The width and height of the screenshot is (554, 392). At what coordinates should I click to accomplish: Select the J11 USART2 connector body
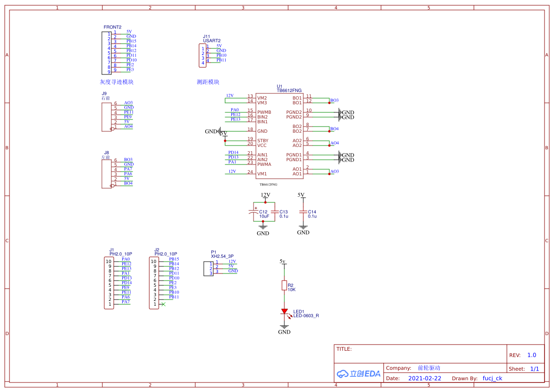coord(203,55)
